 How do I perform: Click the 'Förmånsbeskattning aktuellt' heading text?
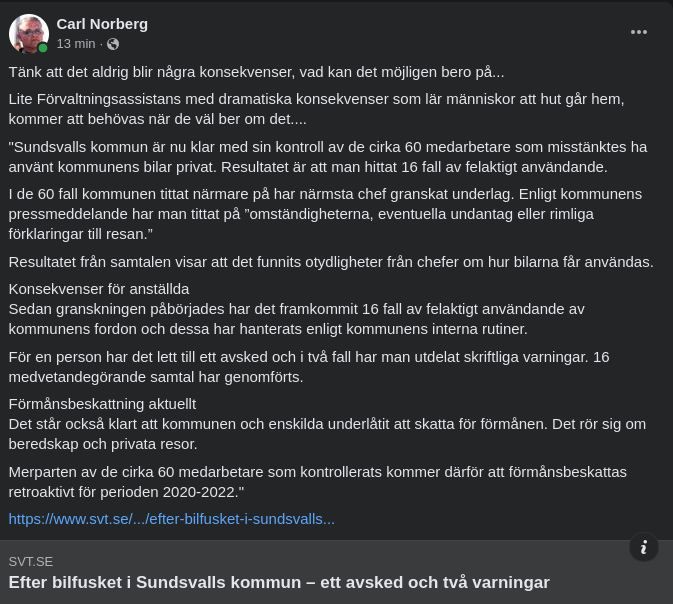coord(102,404)
